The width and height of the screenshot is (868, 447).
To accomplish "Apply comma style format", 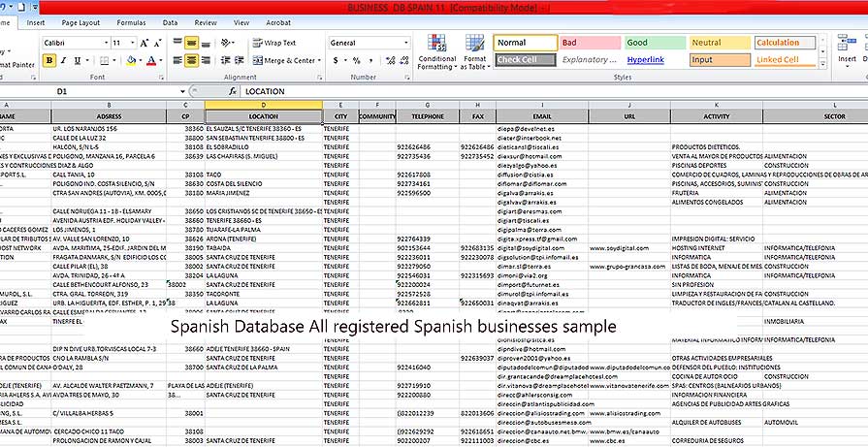I will (x=369, y=60).
